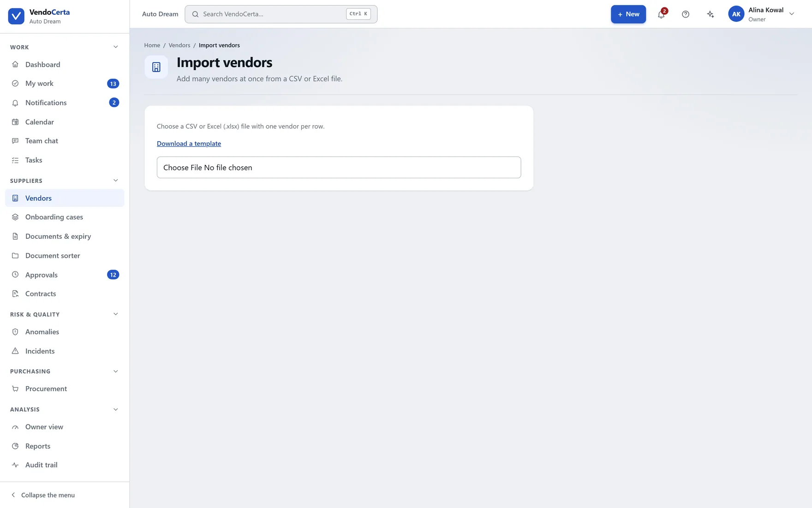Click the Import vendors building icon

tap(156, 67)
